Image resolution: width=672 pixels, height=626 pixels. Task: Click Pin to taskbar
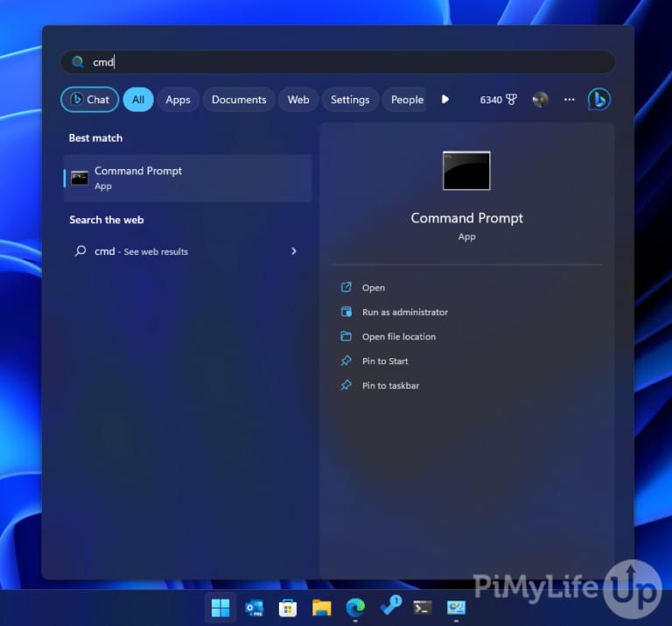click(390, 385)
